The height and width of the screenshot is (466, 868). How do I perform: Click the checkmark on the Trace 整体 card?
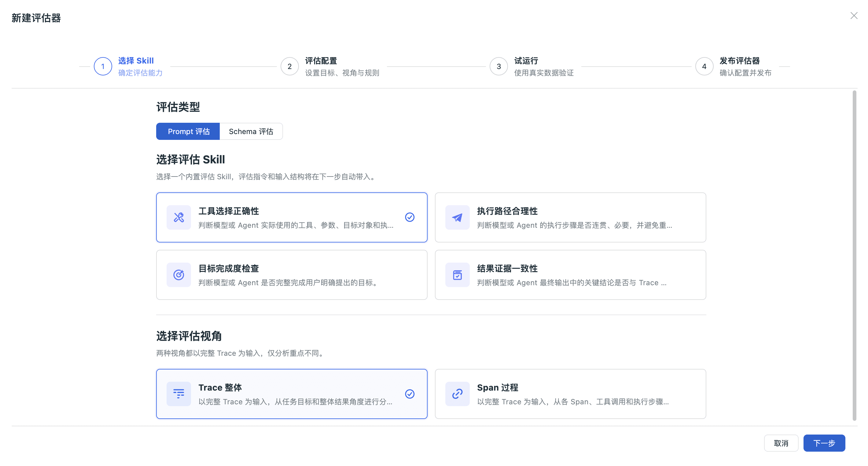click(x=410, y=394)
